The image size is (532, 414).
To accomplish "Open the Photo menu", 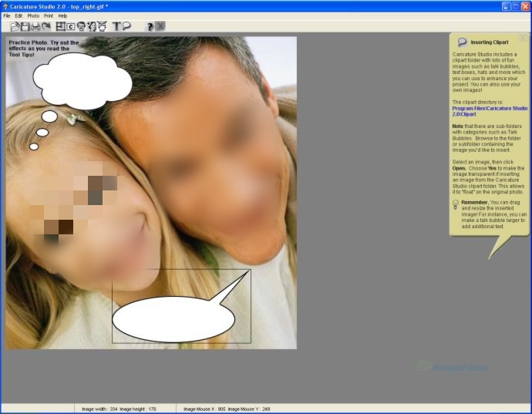I will pos(33,15).
